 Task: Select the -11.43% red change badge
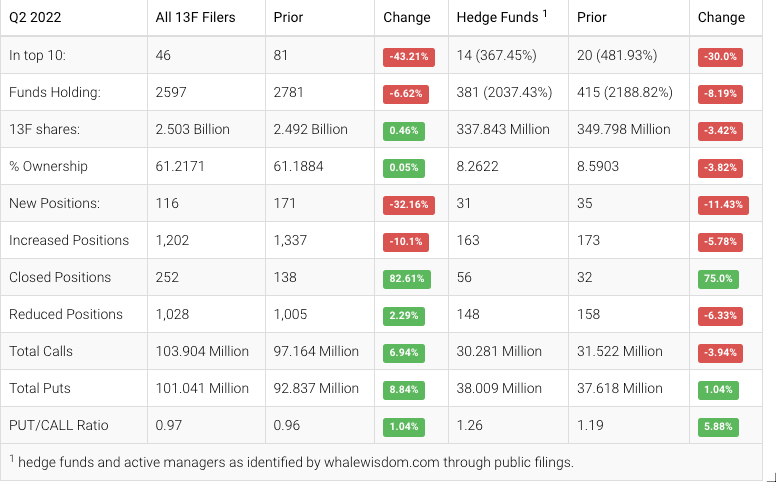(721, 205)
